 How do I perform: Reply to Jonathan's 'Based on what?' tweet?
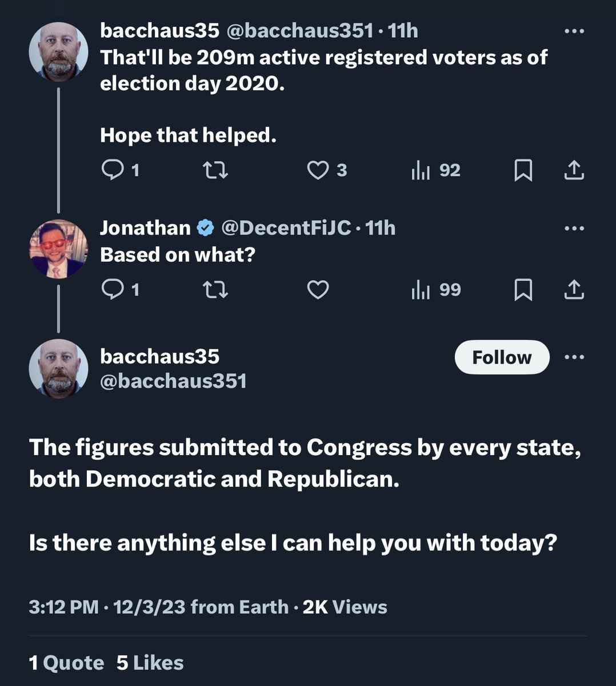[x=111, y=290]
